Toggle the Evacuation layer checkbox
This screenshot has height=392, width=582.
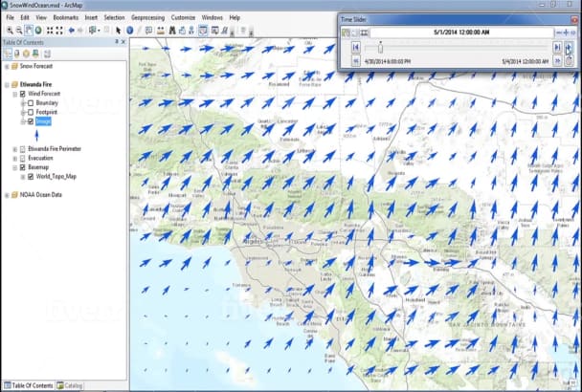click(23, 159)
